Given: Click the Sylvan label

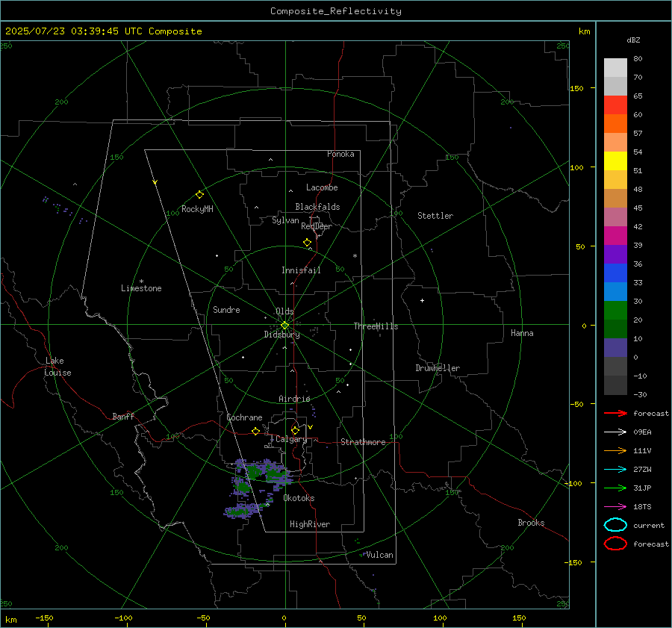Looking at the screenshot, I should coord(285,220).
